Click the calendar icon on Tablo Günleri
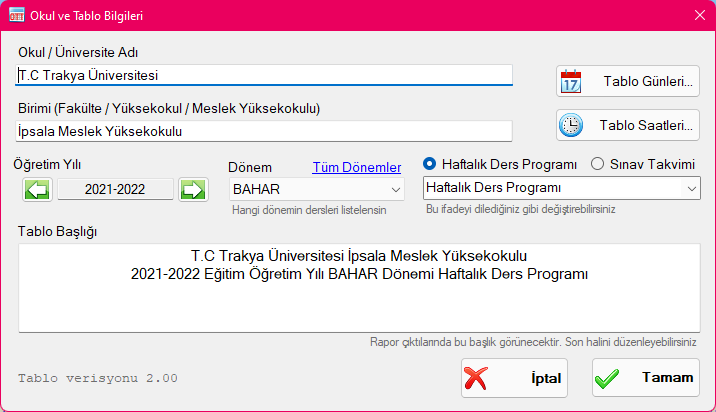 coord(571,82)
